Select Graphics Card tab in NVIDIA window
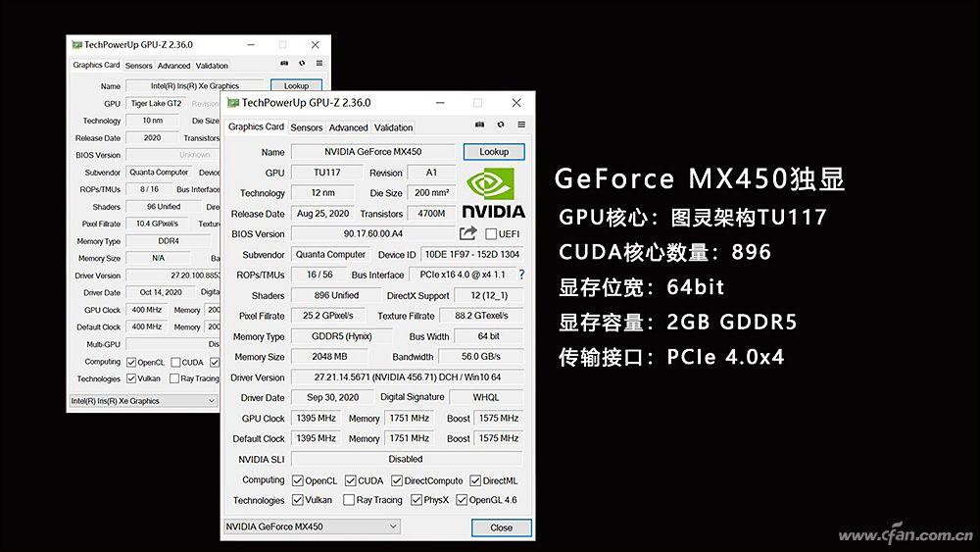 click(256, 126)
